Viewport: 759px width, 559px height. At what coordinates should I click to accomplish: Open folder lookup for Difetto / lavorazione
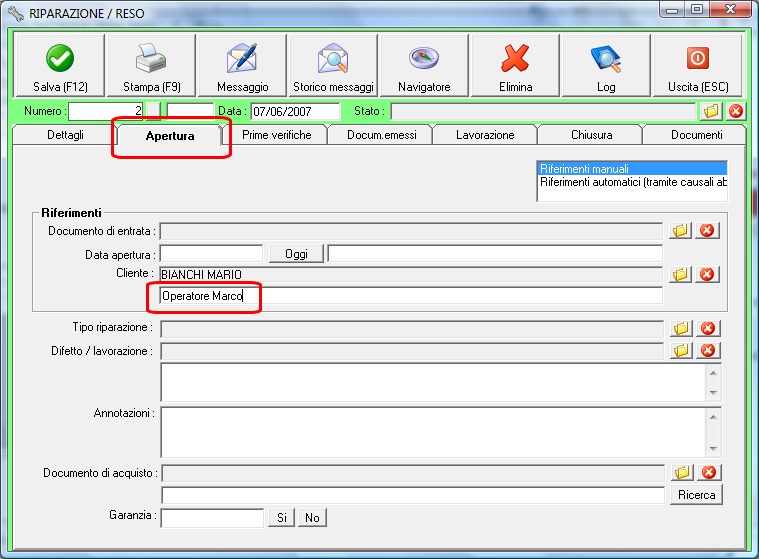click(x=682, y=350)
